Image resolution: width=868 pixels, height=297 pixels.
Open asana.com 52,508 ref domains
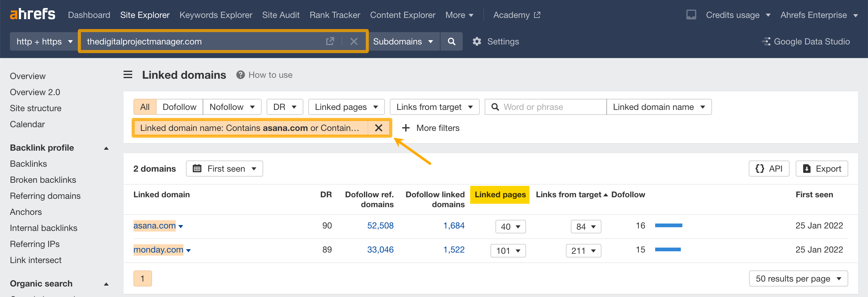(380, 226)
